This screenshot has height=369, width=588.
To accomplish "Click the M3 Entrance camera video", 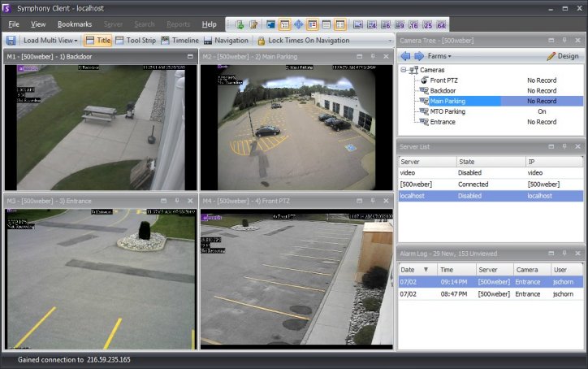I will [101, 280].
